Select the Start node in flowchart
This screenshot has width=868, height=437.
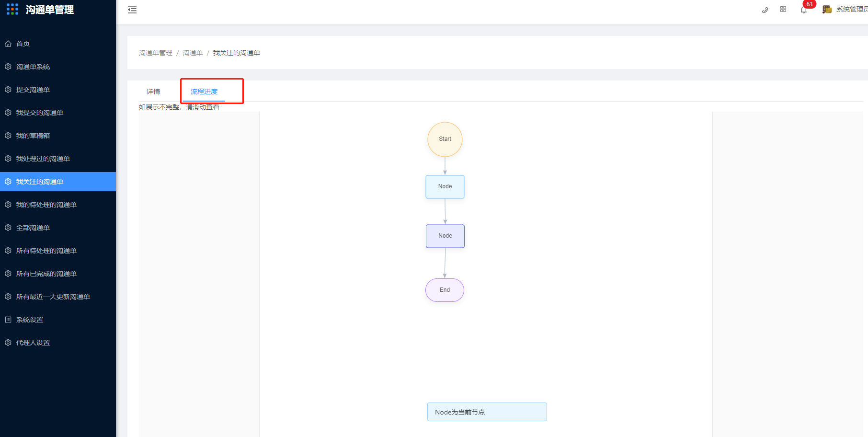445,139
